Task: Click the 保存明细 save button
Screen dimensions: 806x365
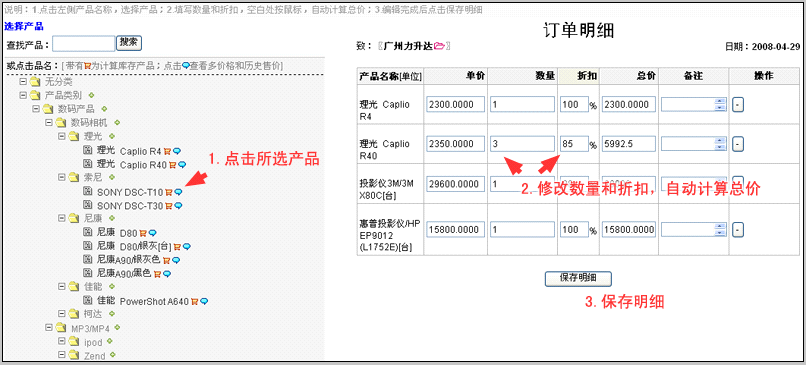Action: (x=578, y=278)
